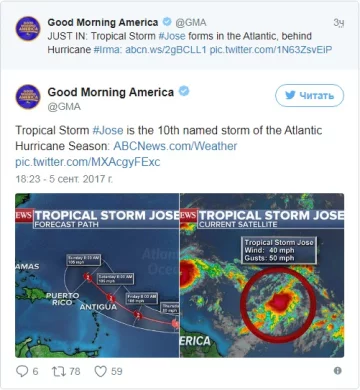
Task: Like the tweet with heart icon
Action: point(101,371)
